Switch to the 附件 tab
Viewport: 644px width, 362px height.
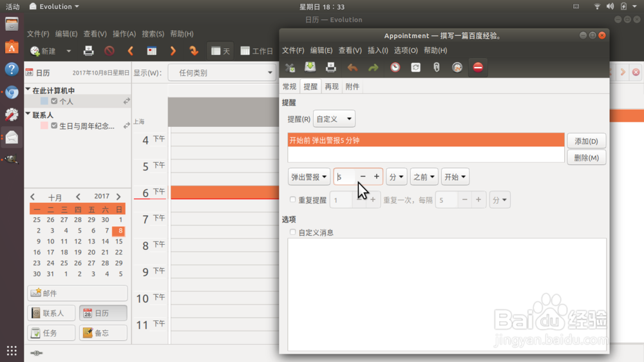click(x=352, y=87)
